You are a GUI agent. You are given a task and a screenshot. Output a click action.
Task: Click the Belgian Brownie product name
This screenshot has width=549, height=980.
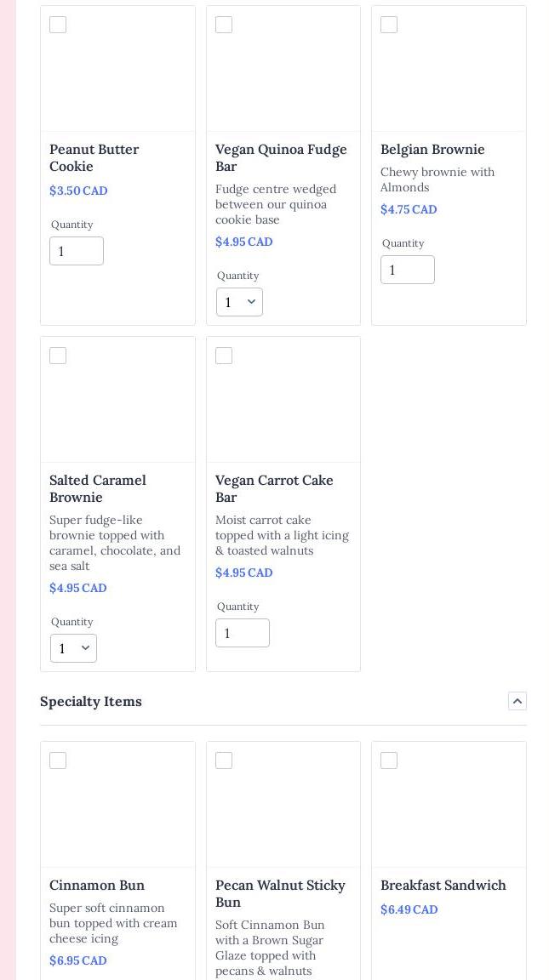432,149
